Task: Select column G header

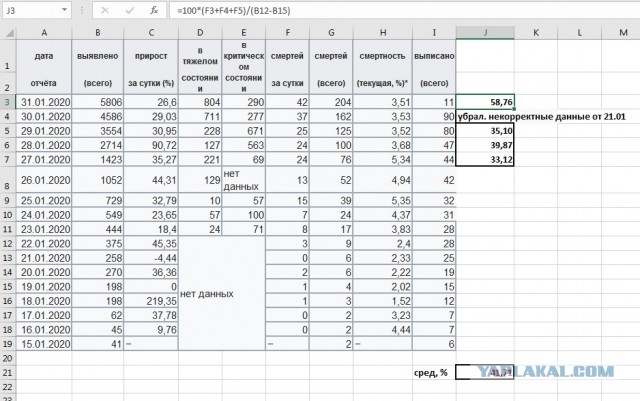Action: [x=331, y=33]
